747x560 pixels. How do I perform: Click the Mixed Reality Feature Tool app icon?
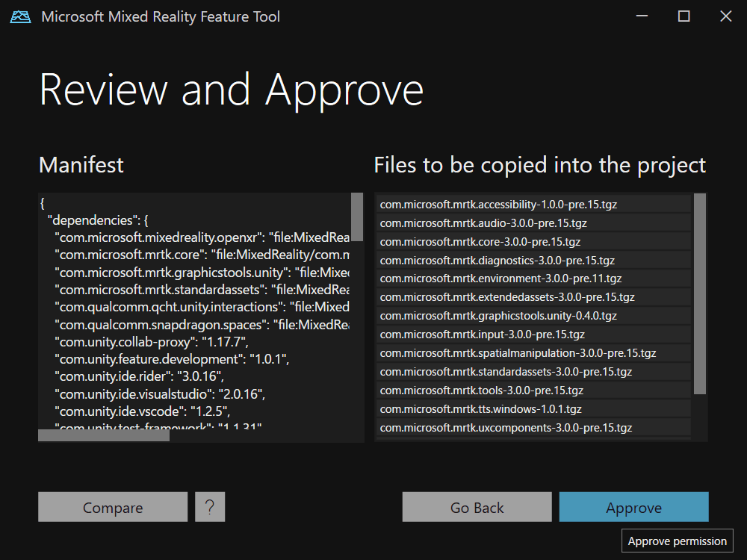pos(20,16)
